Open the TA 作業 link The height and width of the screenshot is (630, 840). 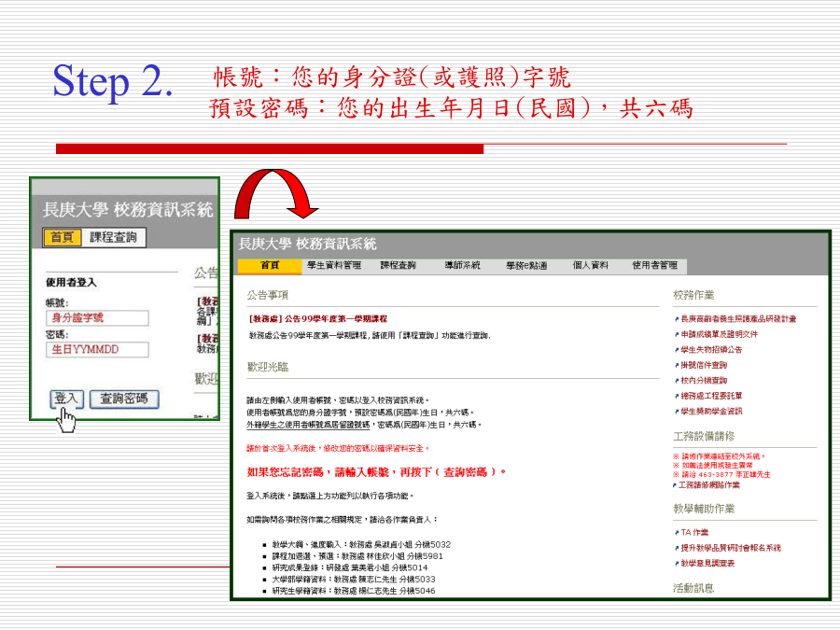(x=694, y=533)
